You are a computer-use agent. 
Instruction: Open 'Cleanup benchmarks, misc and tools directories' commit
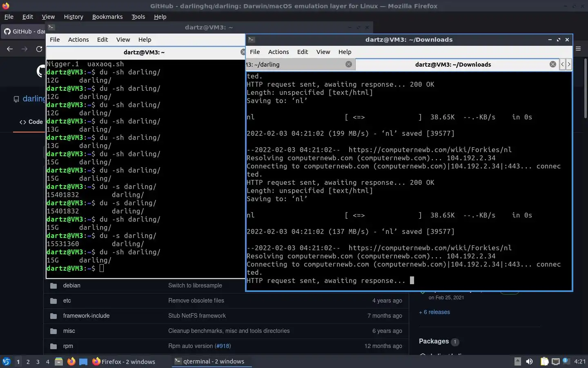229,331
